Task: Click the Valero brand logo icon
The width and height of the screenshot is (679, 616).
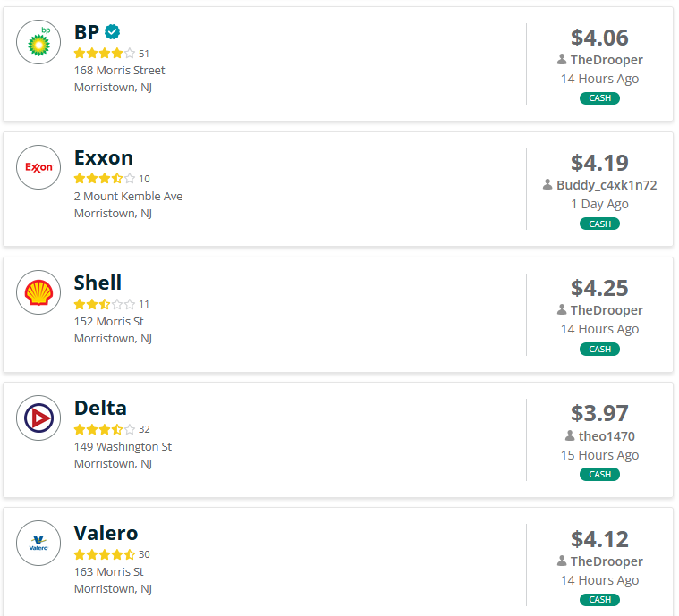Action: coord(38,543)
